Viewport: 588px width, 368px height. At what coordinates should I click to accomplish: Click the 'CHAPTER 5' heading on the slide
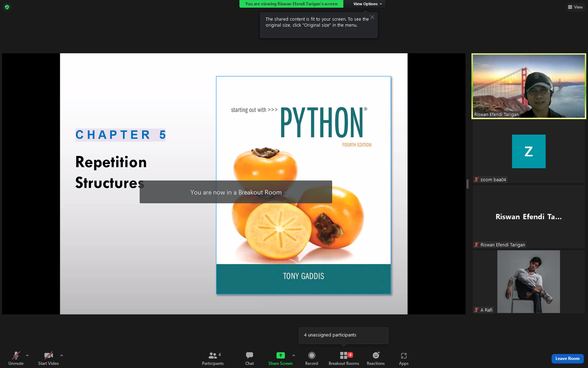click(x=121, y=135)
